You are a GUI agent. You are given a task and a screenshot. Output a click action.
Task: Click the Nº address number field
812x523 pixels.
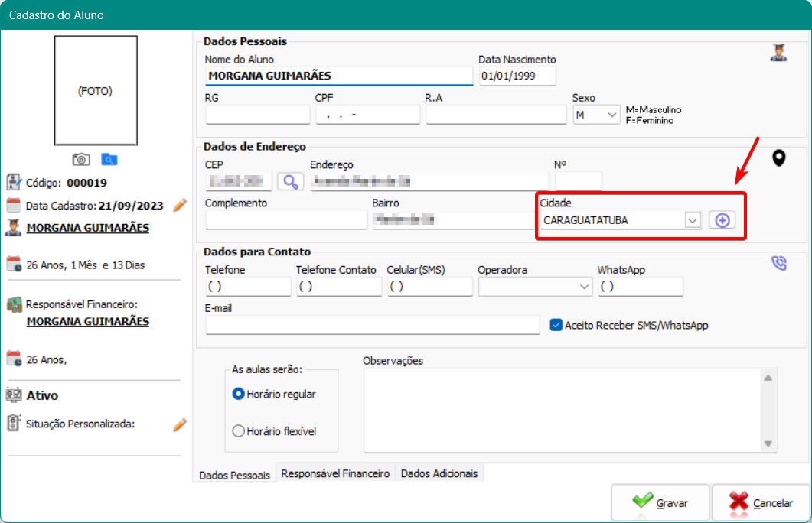point(579,181)
